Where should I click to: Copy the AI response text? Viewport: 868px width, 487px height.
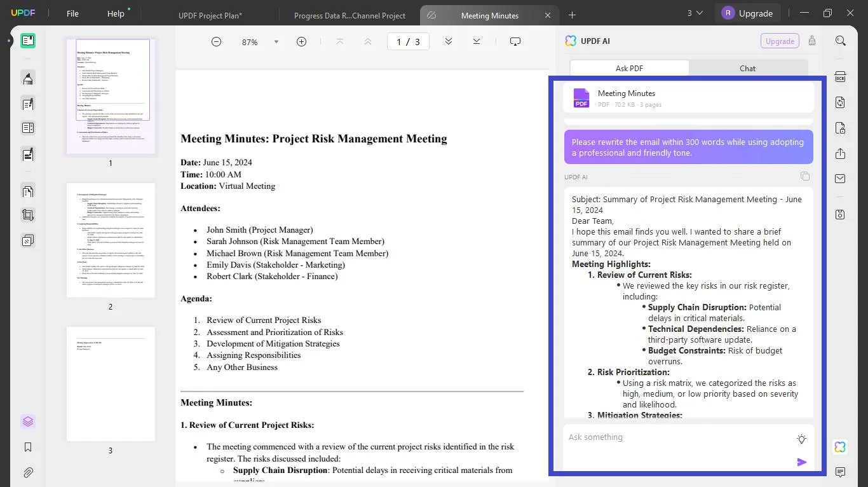pyautogui.click(x=805, y=176)
